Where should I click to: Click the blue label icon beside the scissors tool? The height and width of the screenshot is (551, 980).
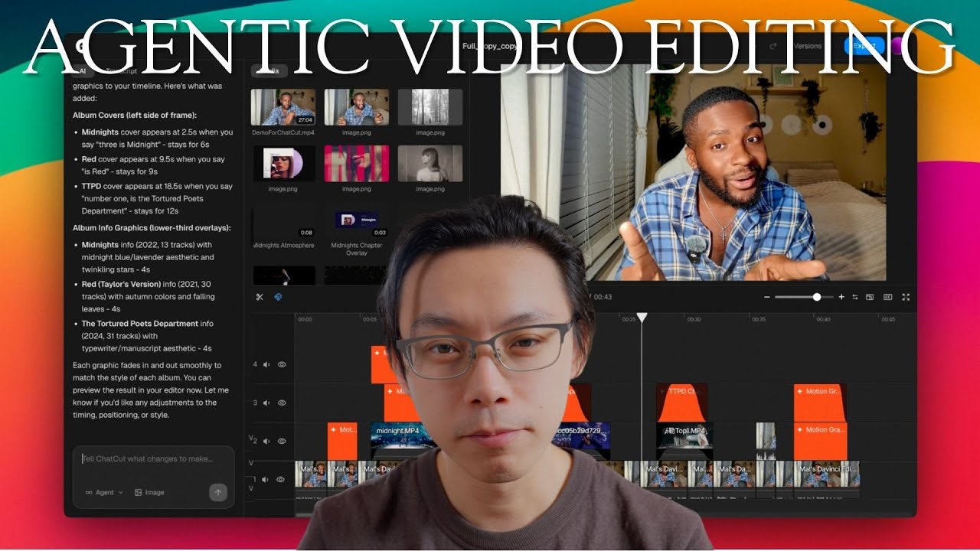click(x=276, y=295)
